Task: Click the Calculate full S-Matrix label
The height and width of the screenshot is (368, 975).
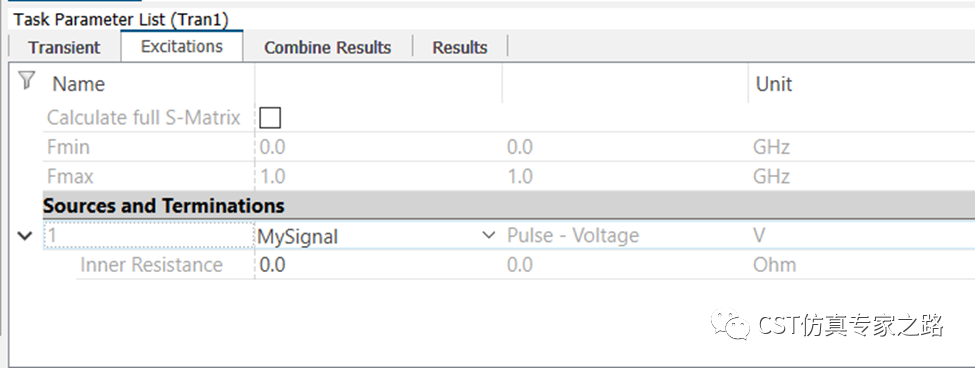Action: [144, 117]
